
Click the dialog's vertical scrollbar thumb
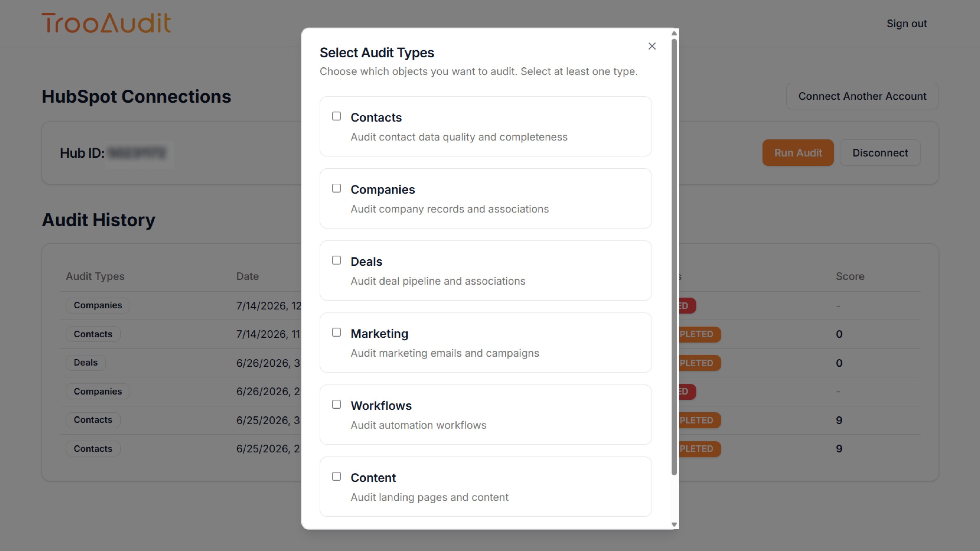(x=674, y=257)
